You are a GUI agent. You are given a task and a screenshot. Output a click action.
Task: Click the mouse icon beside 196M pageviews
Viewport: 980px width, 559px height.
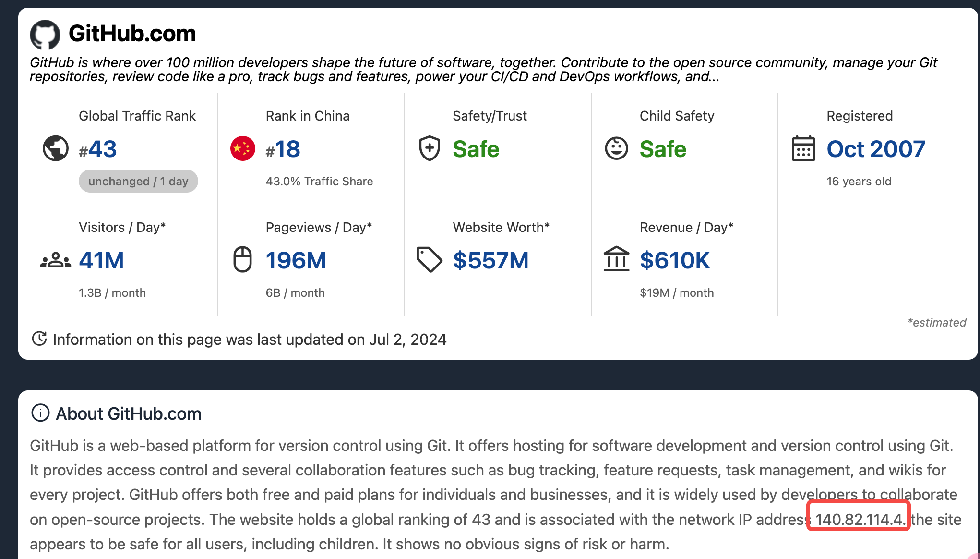point(242,259)
